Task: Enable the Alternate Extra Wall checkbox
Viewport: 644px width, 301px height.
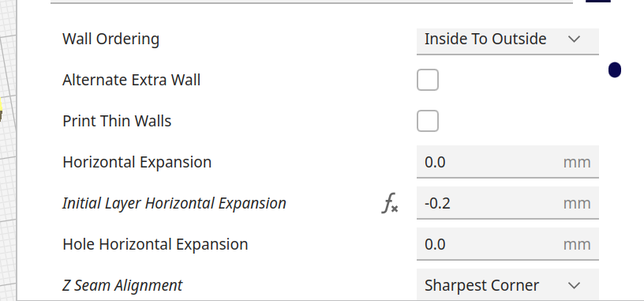Action: 428,80
